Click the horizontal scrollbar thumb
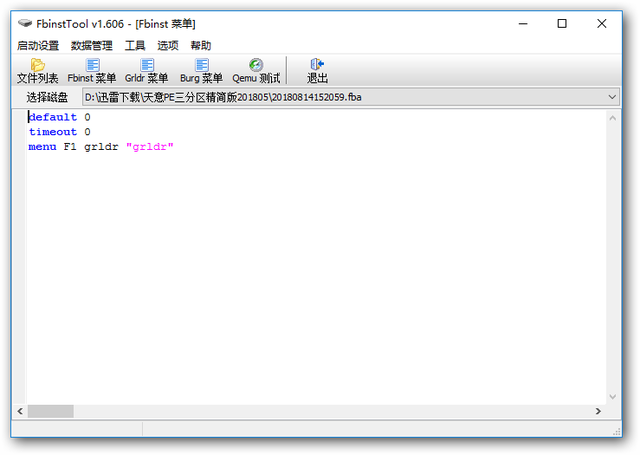The height and width of the screenshot is (455, 640). point(51,411)
